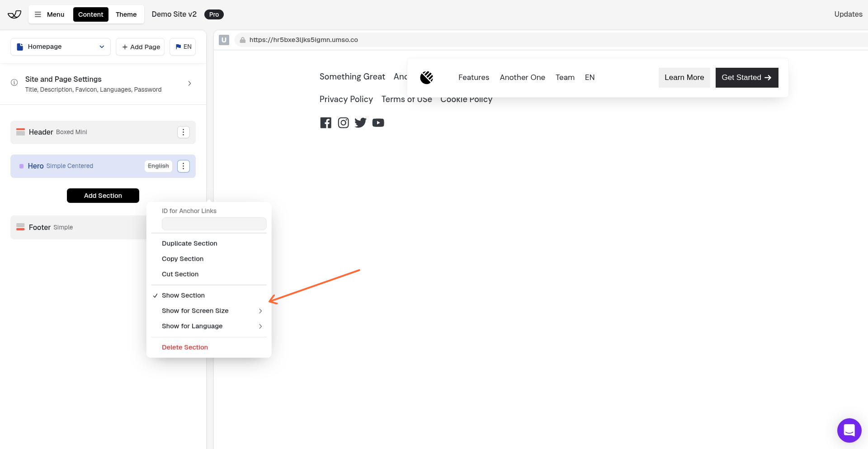This screenshot has height=449, width=868.
Task: Click the Add Section button
Action: click(103, 196)
